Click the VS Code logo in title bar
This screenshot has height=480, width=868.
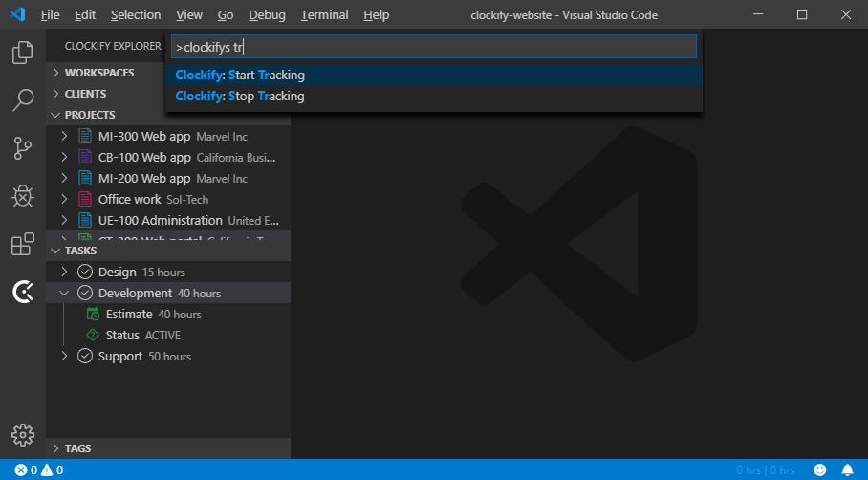pos(17,14)
